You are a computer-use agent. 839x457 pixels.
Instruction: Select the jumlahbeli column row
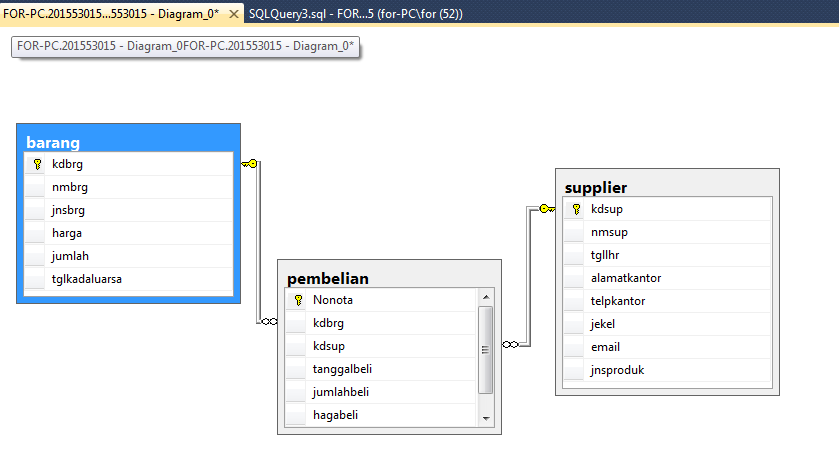pos(381,392)
